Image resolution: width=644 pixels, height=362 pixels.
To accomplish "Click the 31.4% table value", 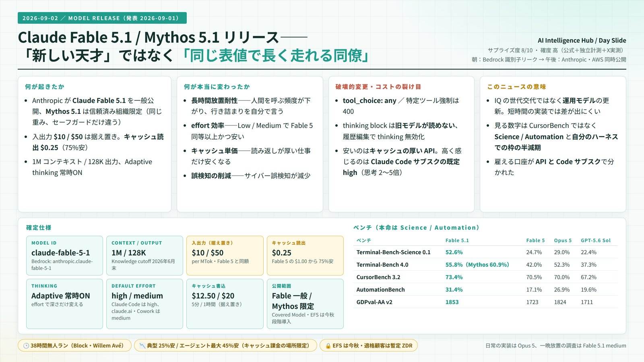I will click(x=454, y=290).
